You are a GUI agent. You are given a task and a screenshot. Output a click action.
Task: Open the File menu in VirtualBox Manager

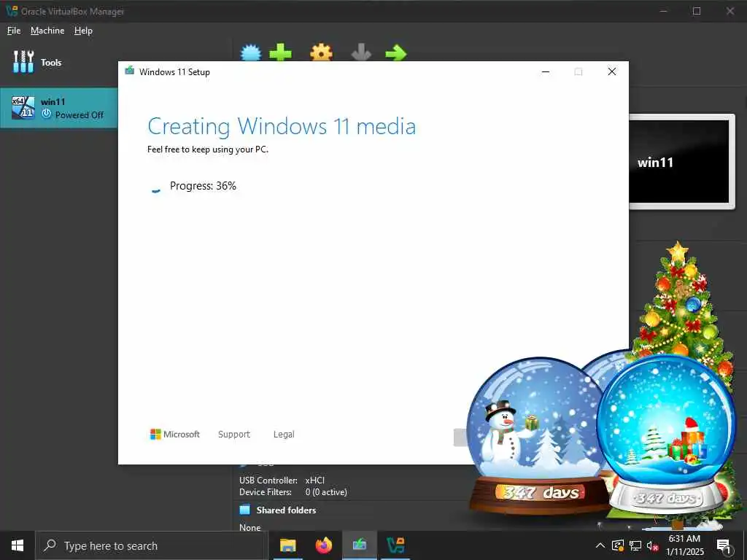14,31
